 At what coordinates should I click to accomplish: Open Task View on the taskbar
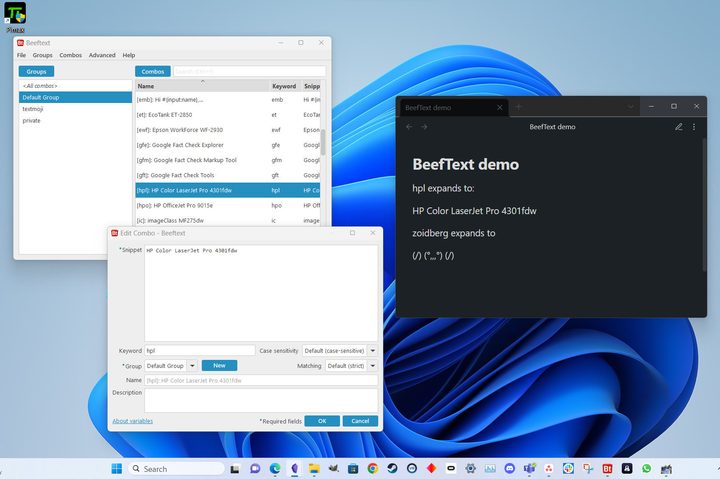click(235, 468)
